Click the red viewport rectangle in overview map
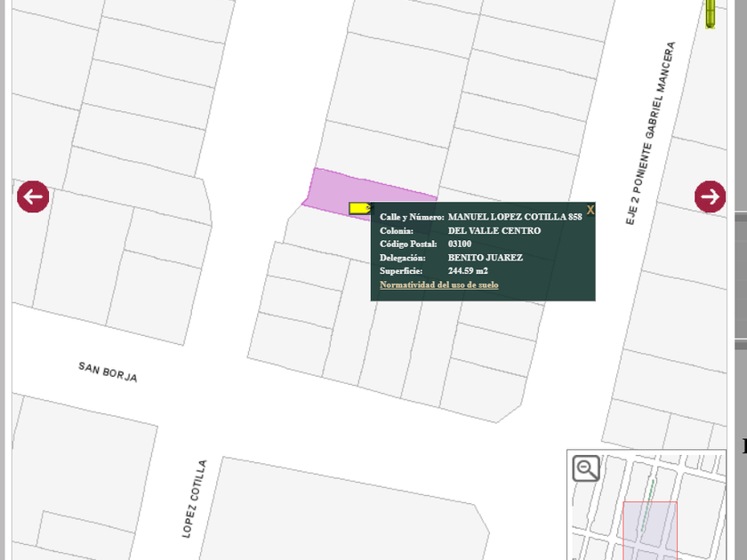747x560 pixels. click(650, 530)
